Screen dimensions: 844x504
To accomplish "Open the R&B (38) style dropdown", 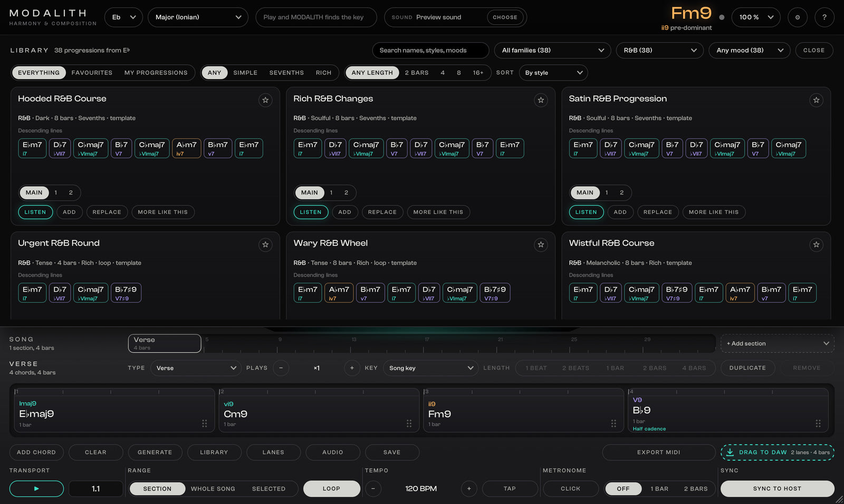I will coord(660,50).
